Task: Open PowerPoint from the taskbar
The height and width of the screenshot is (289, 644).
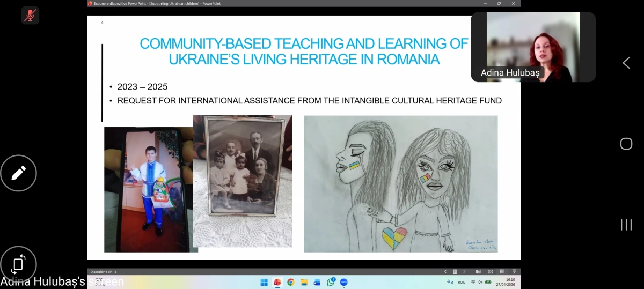Action: pyautogui.click(x=277, y=282)
